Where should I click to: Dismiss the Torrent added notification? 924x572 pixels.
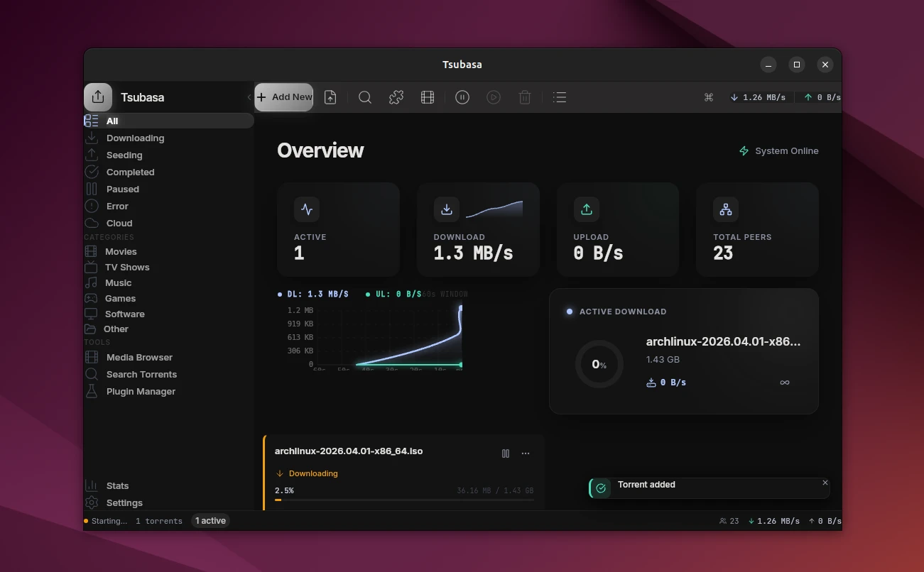[x=825, y=483]
